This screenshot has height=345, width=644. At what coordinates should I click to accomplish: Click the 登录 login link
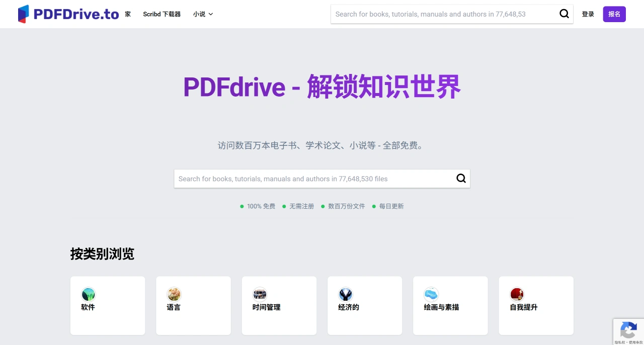point(588,14)
